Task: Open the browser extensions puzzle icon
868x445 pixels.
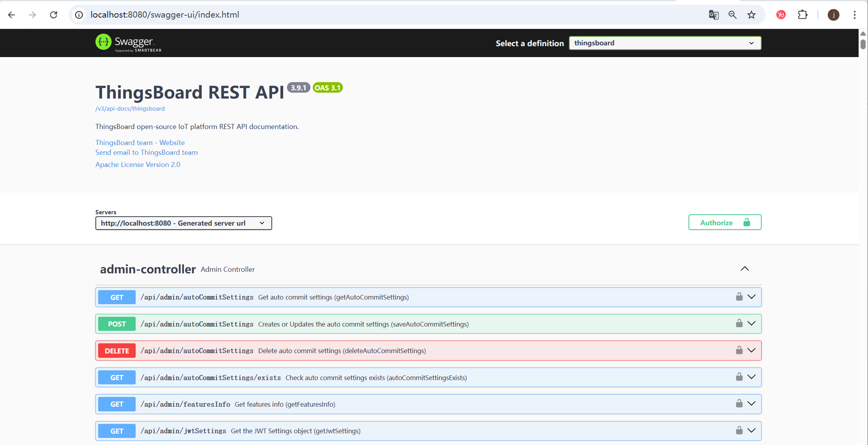Action: click(x=802, y=15)
